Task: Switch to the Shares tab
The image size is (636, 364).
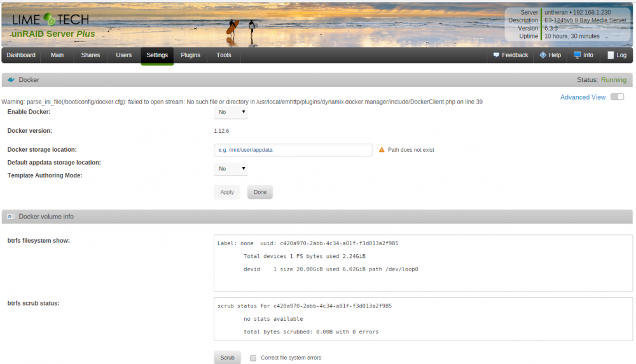Action: point(90,55)
